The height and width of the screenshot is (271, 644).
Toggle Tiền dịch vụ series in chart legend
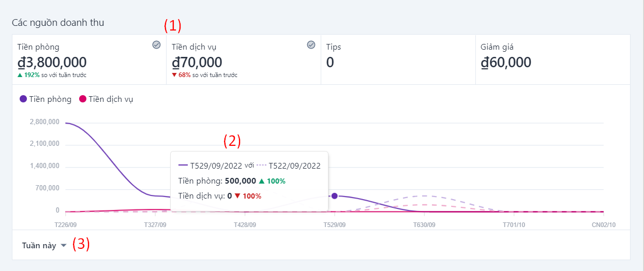pyautogui.click(x=111, y=99)
